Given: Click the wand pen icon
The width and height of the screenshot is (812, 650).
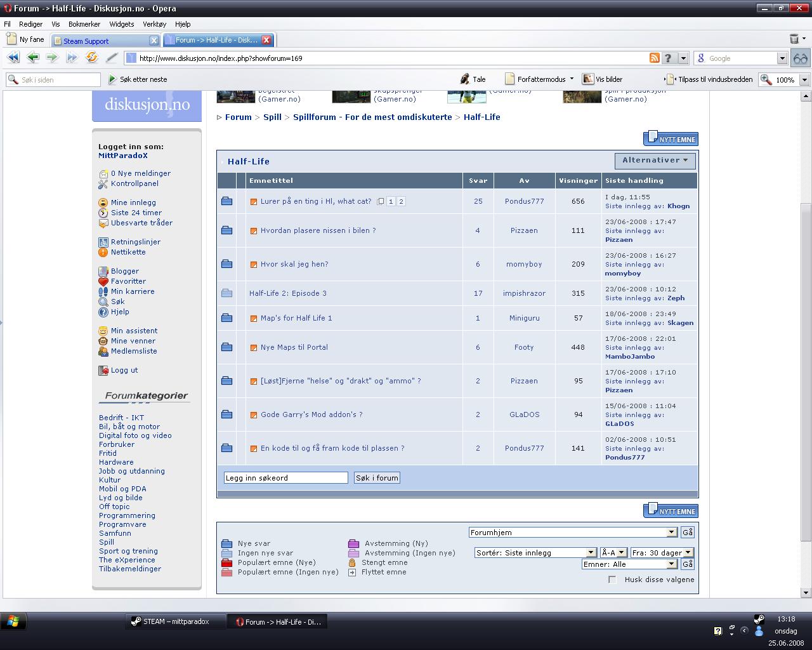Looking at the screenshot, I should 112,58.
